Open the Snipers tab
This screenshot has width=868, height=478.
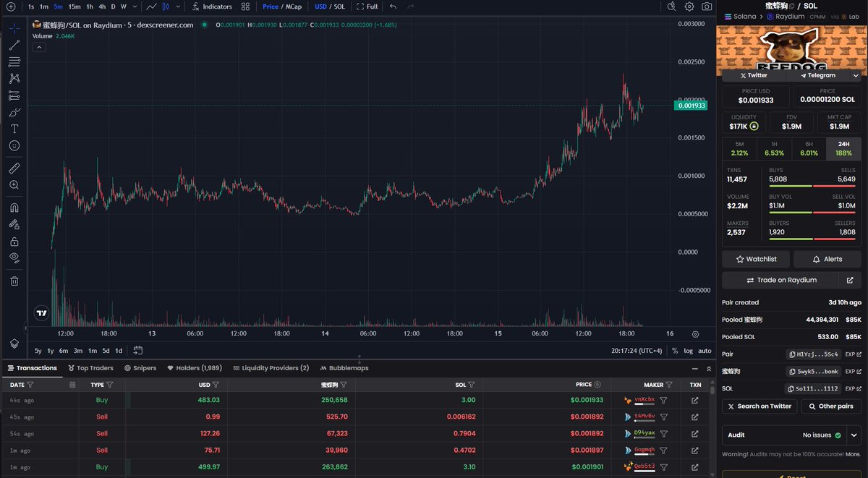point(140,368)
